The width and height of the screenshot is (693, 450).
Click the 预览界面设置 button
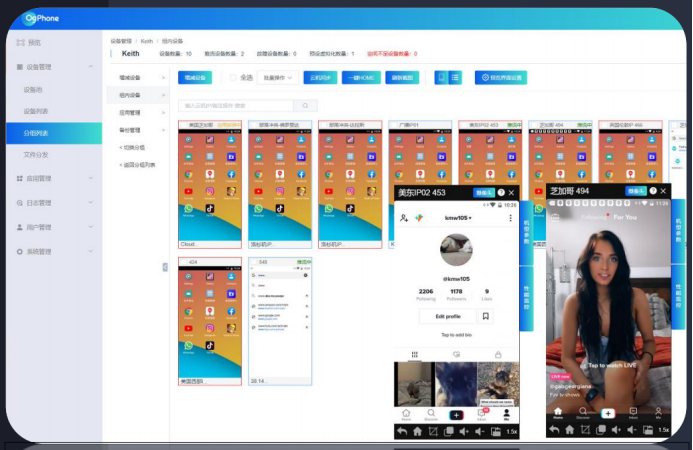coord(501,78)
